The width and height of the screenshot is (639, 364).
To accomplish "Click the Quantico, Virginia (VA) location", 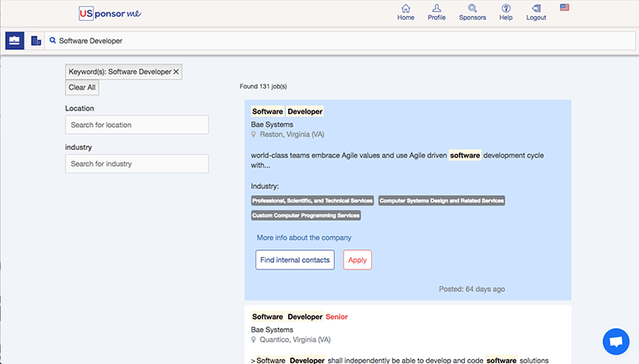I will tap(295, 340).
